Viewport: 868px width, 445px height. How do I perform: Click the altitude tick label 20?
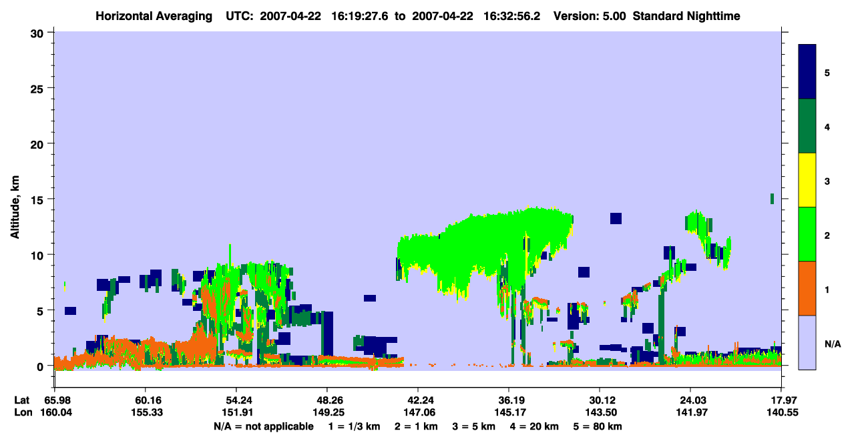[x=38, y=143]
